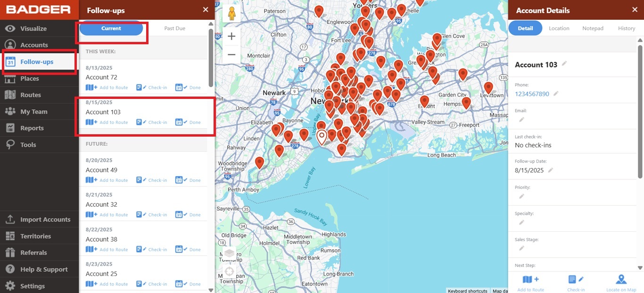644x293 pixels.
Task: Edit the Specialty field pencil
Action: click(x=521, y=222)
